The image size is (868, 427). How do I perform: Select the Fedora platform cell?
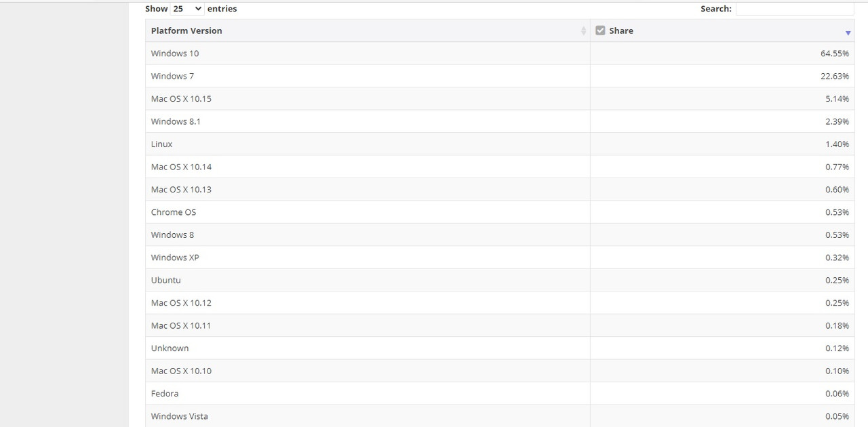coord(368,394)
